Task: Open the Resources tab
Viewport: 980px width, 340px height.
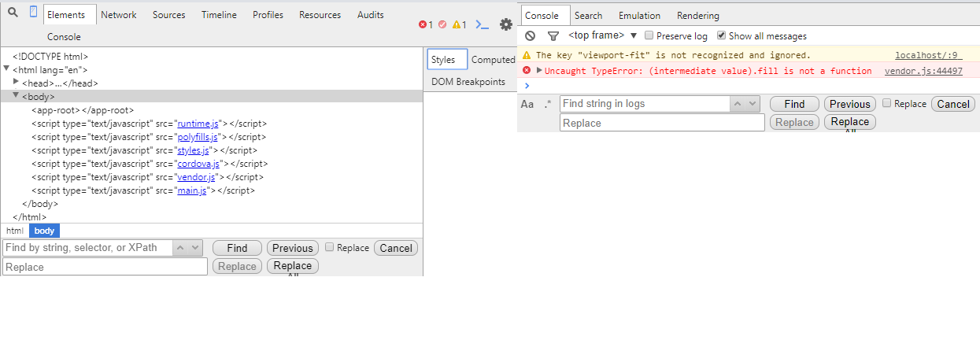Action: coord(320,15)
